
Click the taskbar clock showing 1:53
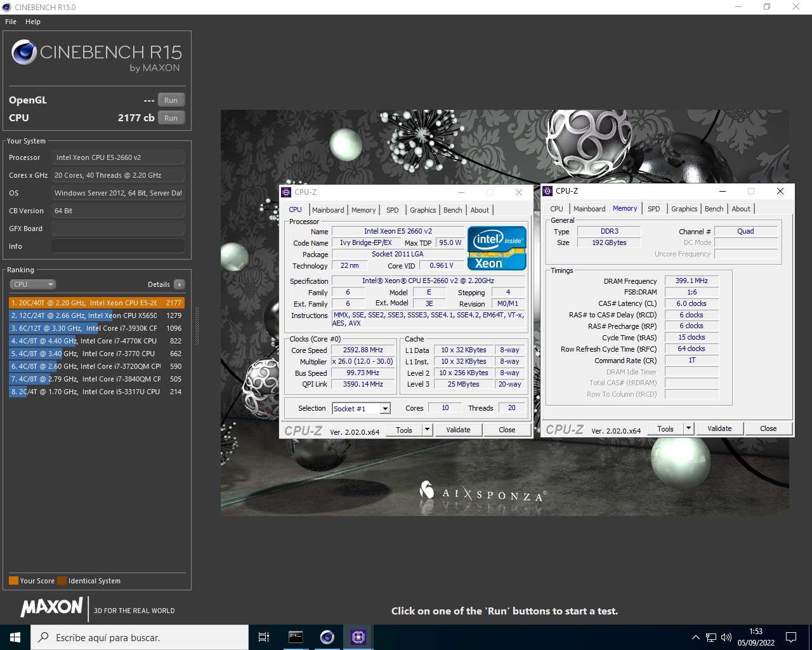tap(756, 637)
